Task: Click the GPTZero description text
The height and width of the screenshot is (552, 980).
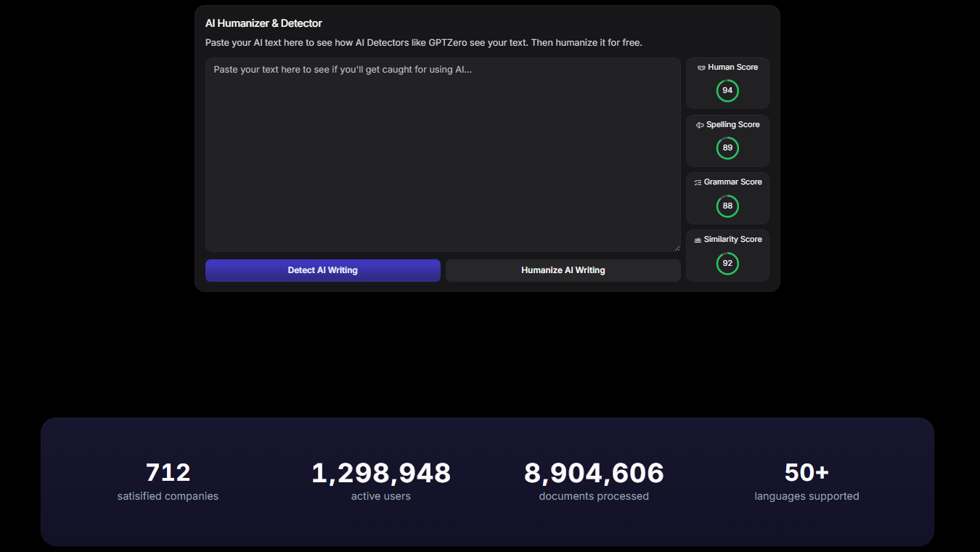Action: pos(423,43)
